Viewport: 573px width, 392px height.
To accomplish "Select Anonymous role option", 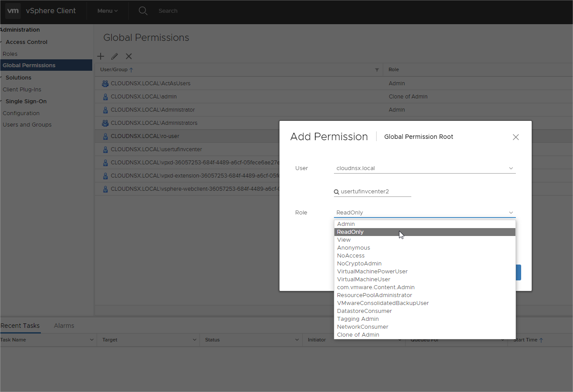I will coord(425,248).
